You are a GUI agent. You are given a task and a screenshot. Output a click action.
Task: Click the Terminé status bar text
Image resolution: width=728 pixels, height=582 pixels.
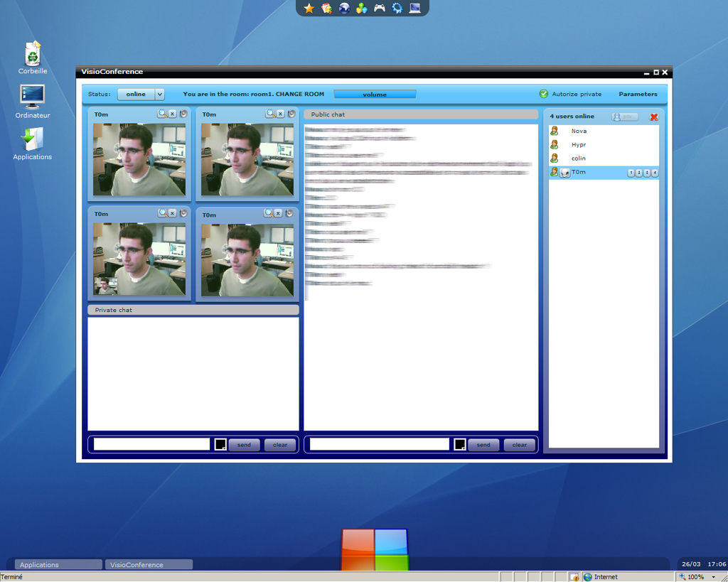point(11,577)
